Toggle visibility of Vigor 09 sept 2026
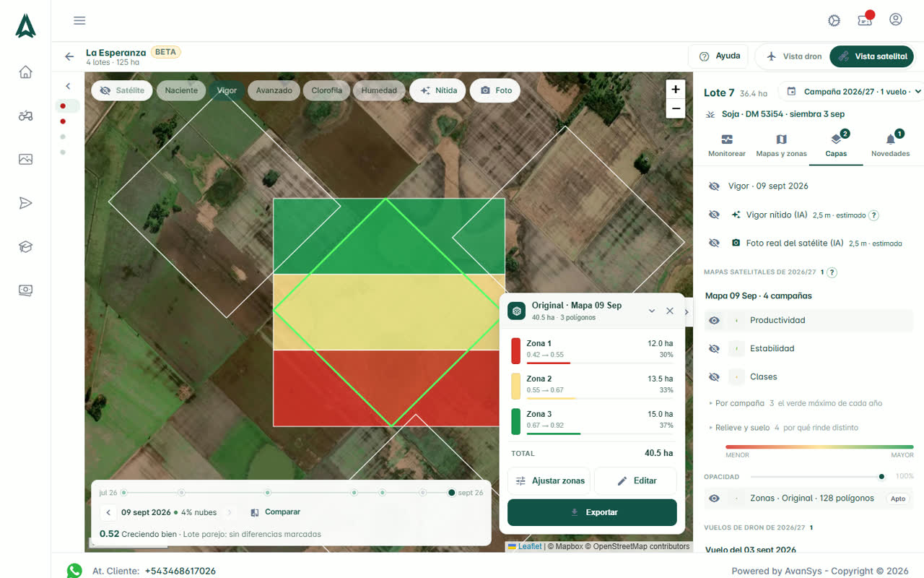This screenshot has width=924, height=578. (x=714, y=186)
